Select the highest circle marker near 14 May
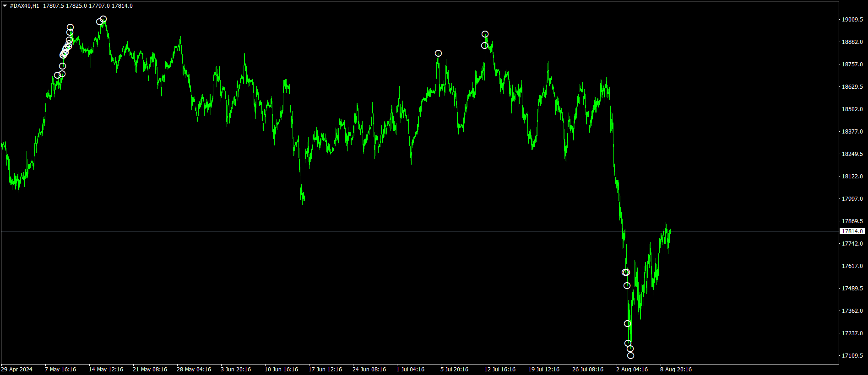The height and width of the screenshot is (375, 868). coord(103,19)
